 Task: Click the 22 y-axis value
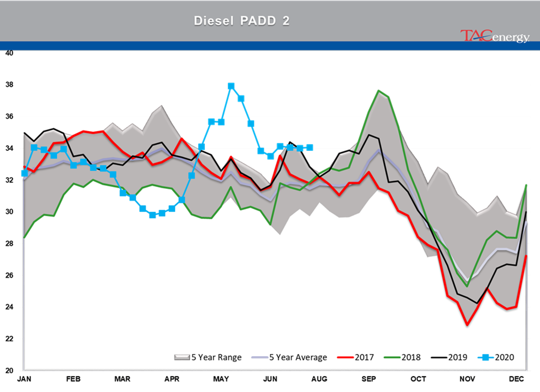point(9,339)
